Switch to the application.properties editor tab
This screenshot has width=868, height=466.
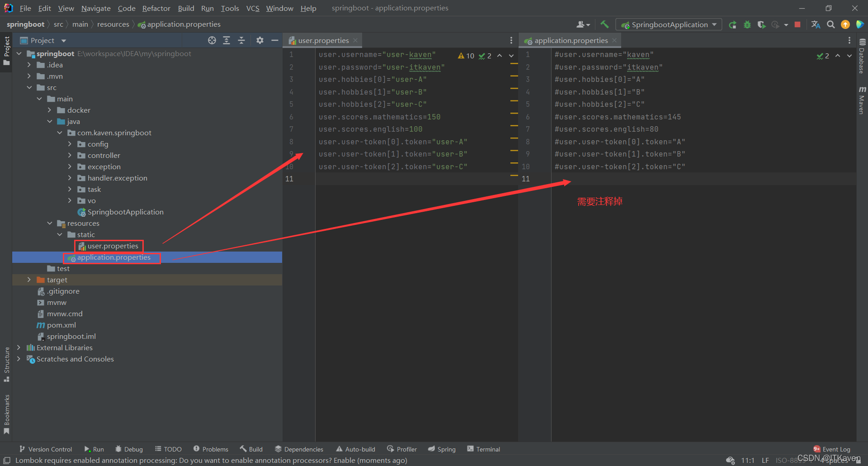click(x=571, y=40)
